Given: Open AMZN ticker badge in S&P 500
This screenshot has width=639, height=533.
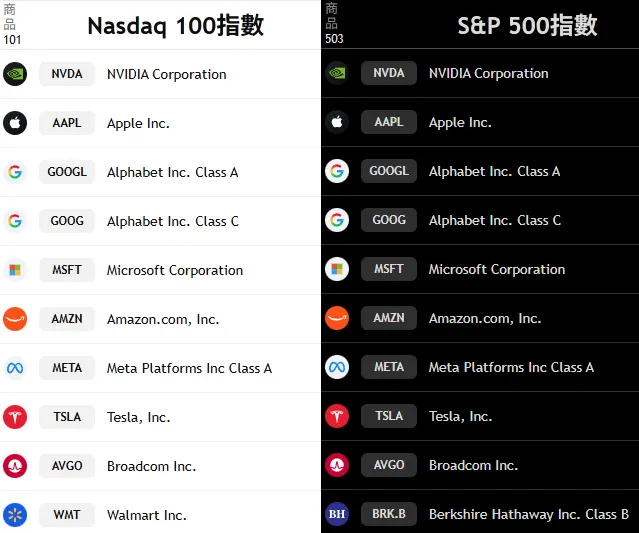Looking at the screenshot, I should [x=389, y=318].
